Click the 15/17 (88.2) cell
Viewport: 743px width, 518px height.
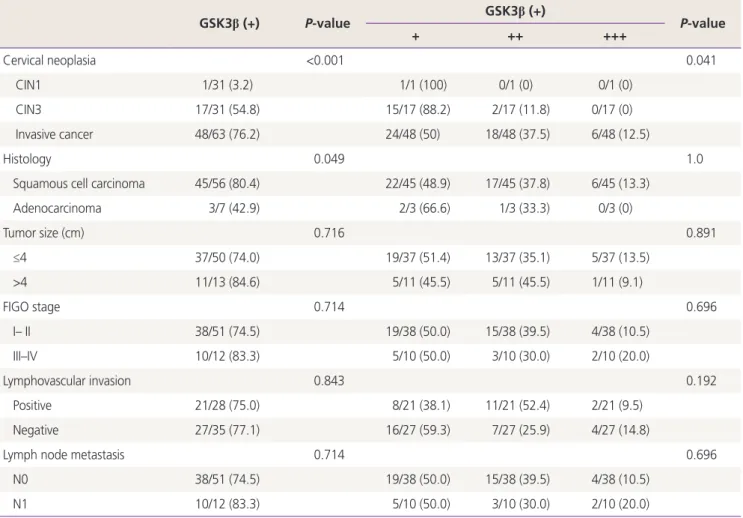tap(418, 110)
